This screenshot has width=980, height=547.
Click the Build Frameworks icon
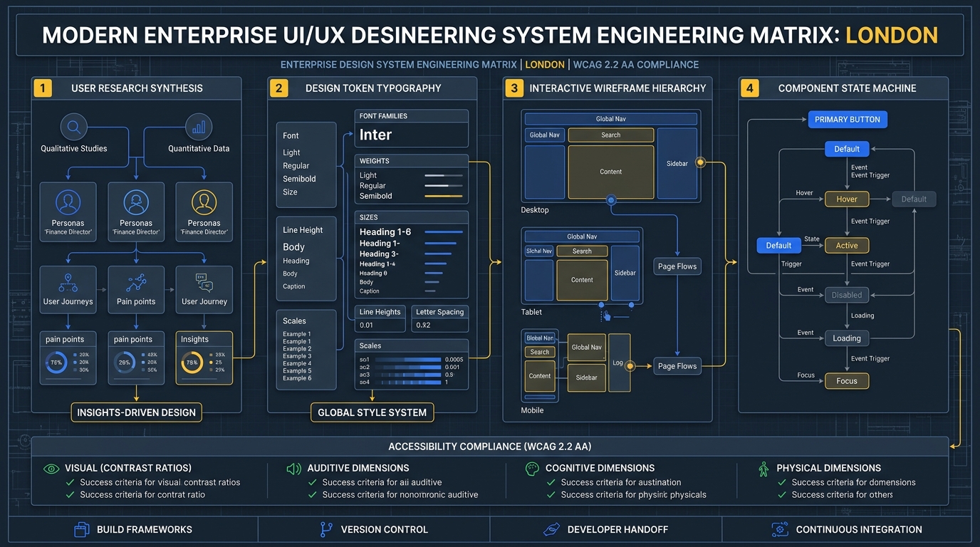82,529
